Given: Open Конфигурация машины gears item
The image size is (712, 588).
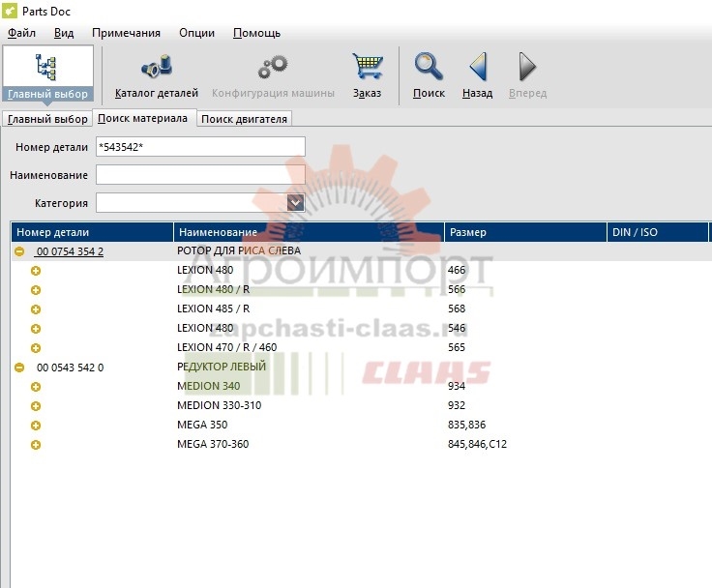Looking at the screenshot, I should 273,76.
